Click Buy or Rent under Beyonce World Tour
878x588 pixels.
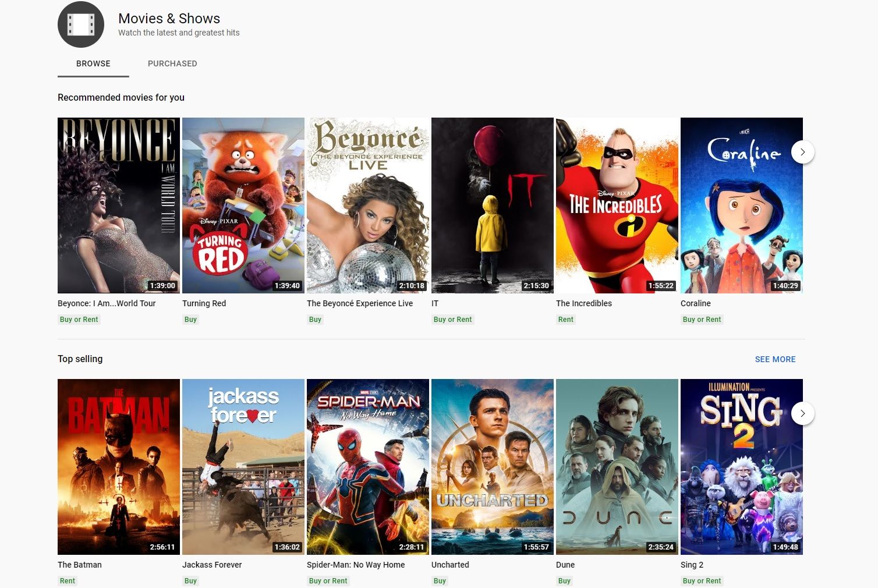click(x=79, y=320)
